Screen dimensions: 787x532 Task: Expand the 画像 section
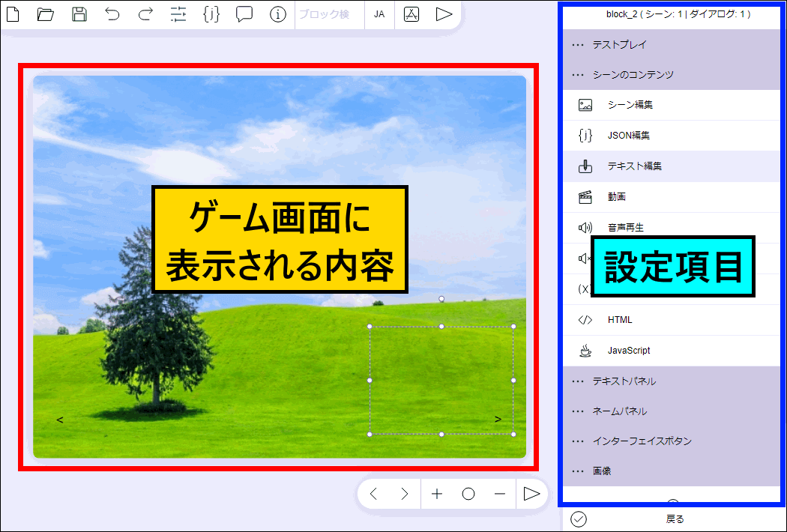click(x=602, y=471)
